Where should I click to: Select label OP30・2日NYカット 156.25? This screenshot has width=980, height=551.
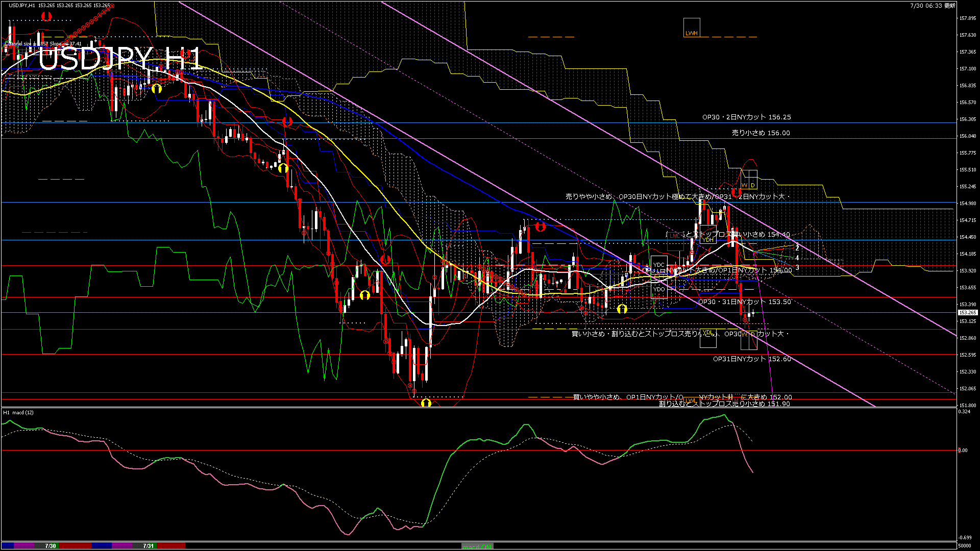pyautogui.click(x=746, y=117)
